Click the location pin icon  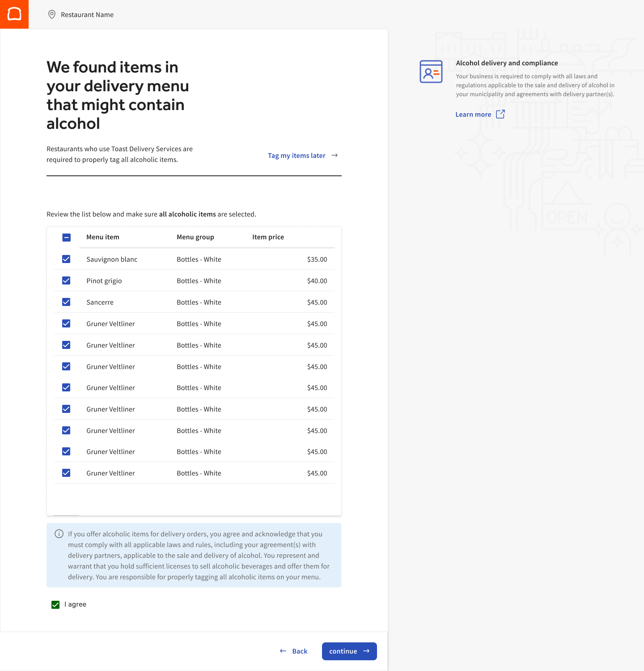tap(52, 15)
